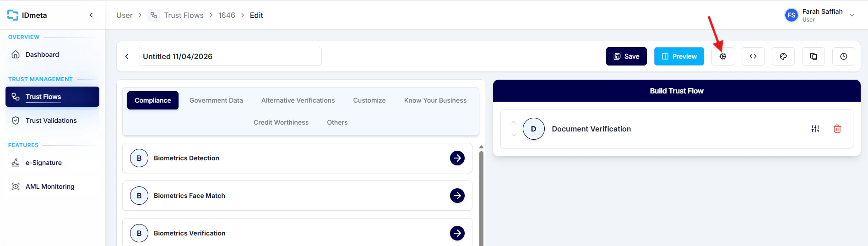Image resolution: width=868 pixels, height=246 pixels.
Task: Go back using the arrow beside the title
Action: click(x=127, y=56)
